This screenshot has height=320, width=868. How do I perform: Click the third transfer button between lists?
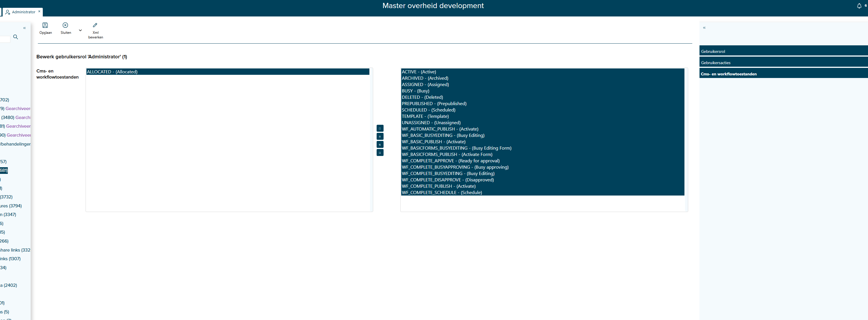click(x=380, y=144)
